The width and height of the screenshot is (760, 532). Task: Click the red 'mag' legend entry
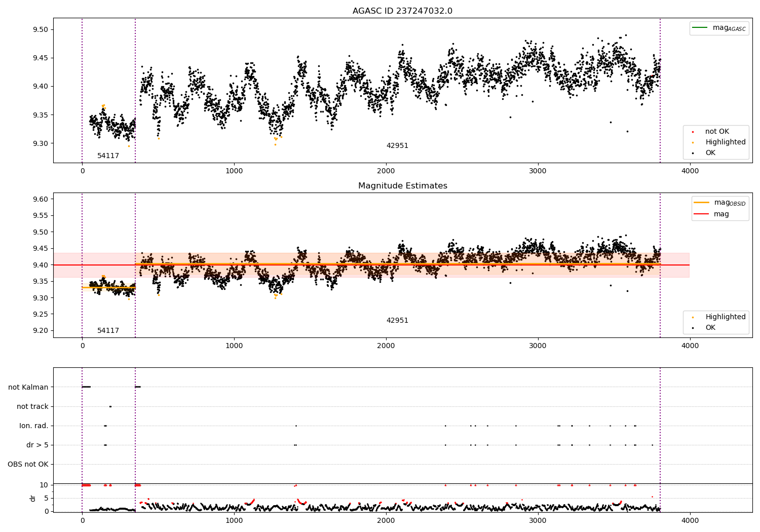click(711, 214)
